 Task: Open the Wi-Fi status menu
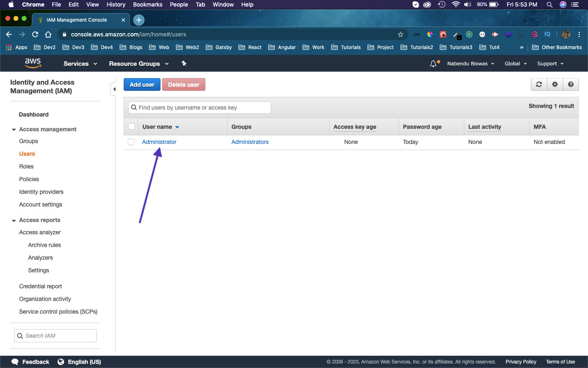[456, 4]
